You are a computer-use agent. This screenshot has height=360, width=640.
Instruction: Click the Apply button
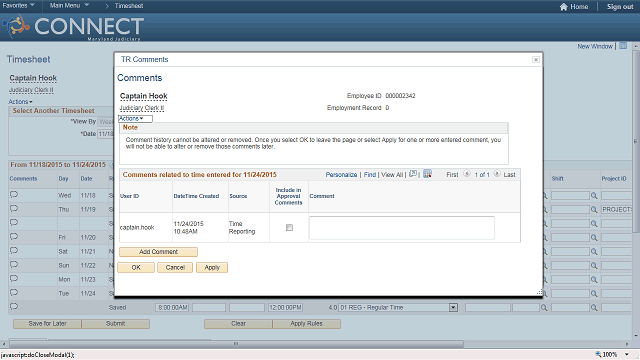pos(212,267)
